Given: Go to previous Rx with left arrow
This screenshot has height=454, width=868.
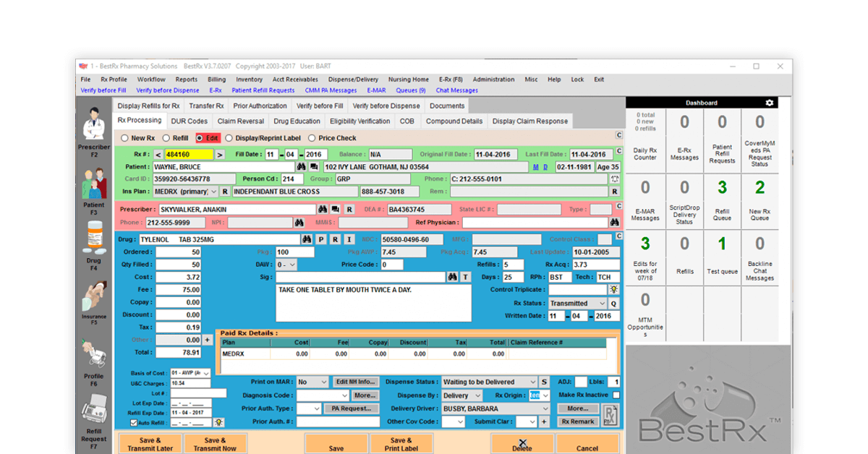Looking at the screenshot, I should point(158,155).
